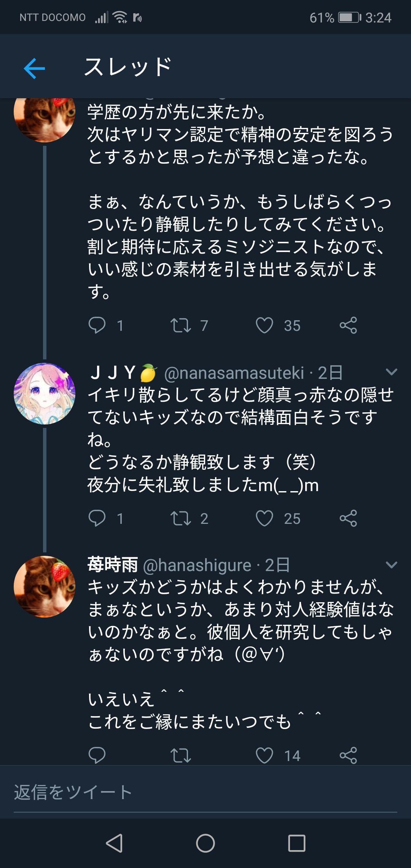The width and height of the screenshot is (411, 868).
Task: Tap the back arrow in the header
Action: tap(34, 69)
